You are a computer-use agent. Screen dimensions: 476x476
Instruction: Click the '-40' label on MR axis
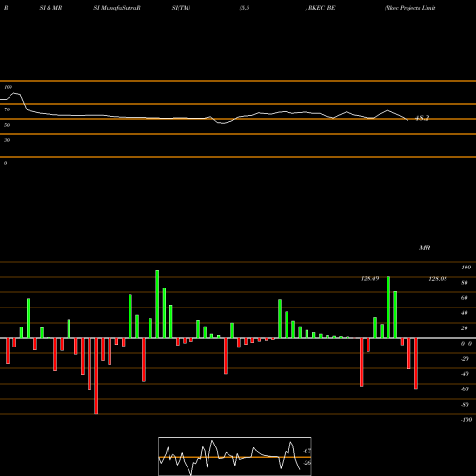465,374
